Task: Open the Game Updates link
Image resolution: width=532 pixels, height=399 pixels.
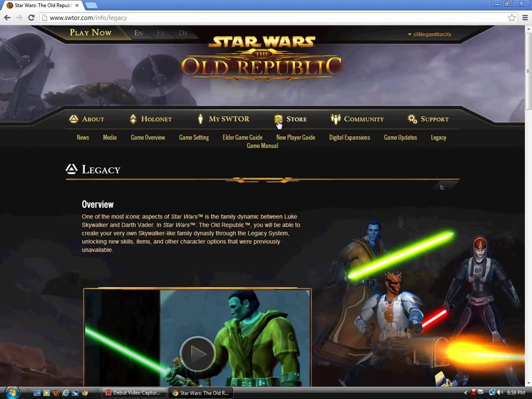Action: tap(400, 137)
